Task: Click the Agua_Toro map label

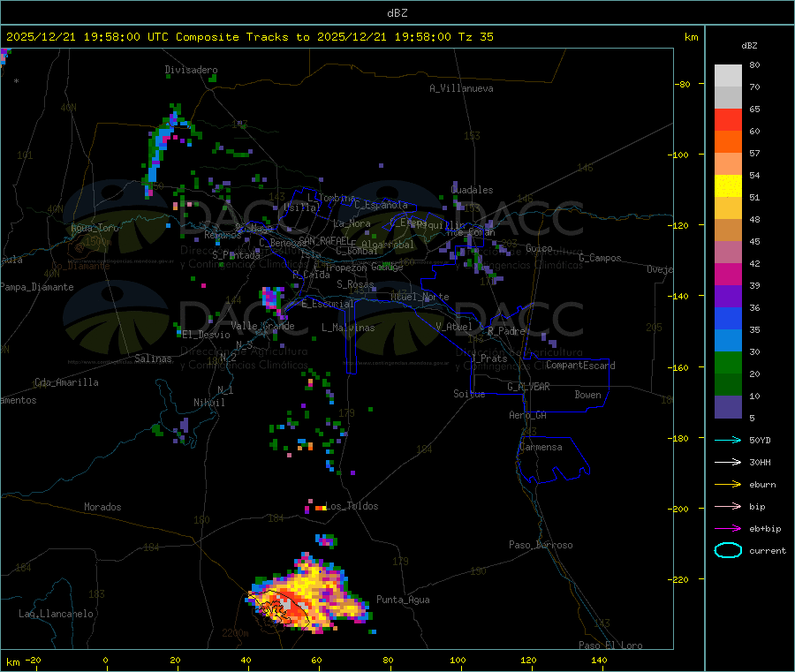Action: [95, 228]
